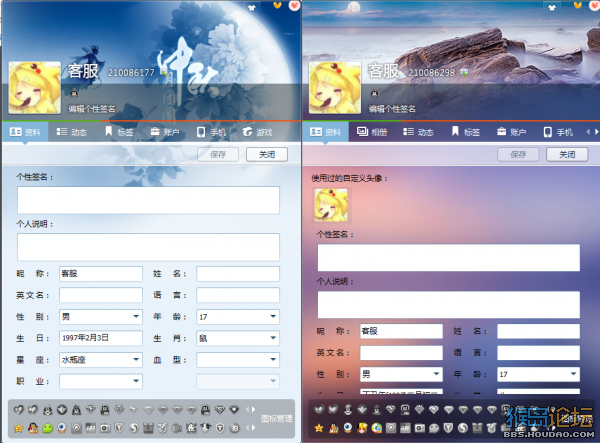Click the dark diamond-heart icon ending left top row
The height and width of the screenshot is (443, 600).
click(234, 409)
